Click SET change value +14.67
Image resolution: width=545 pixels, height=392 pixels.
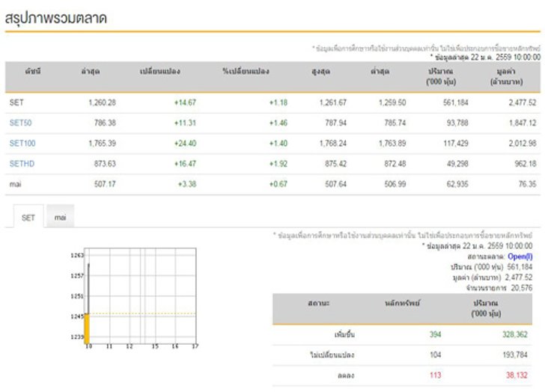click(185, 102)
